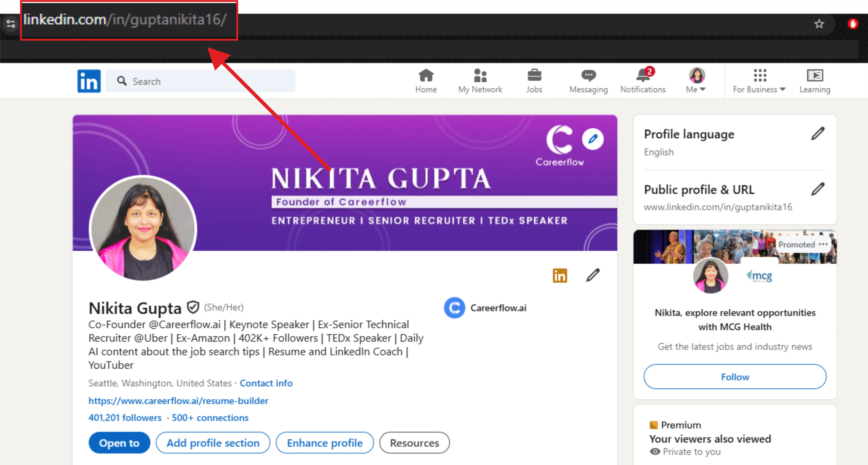Click Follow for MCG Health
Viewport: 868px width, 465px height.
point(735,377)
